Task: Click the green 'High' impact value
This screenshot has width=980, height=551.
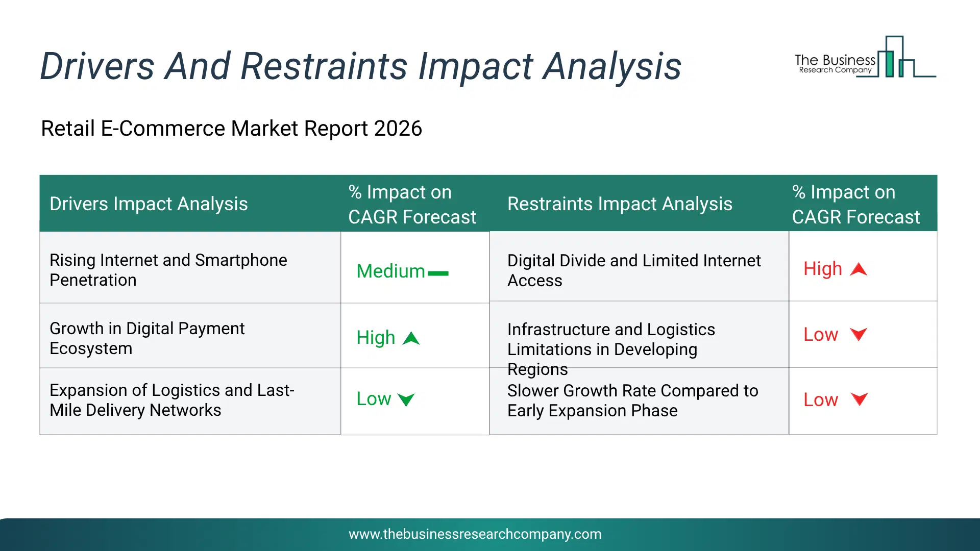Action: coord(376,338)
